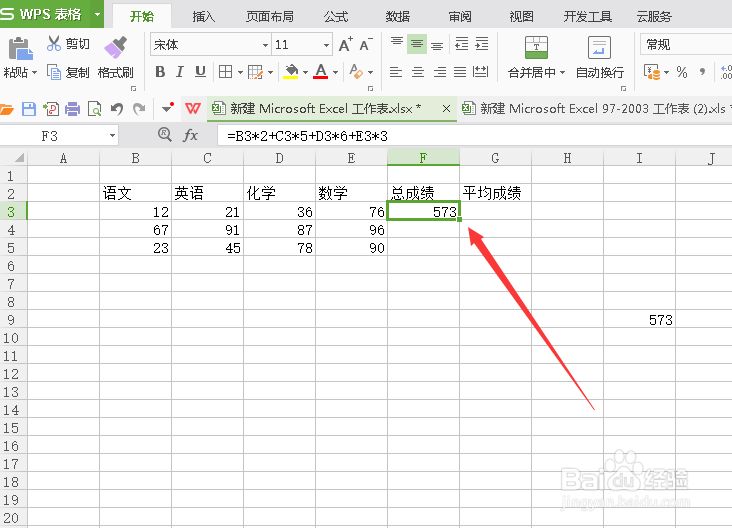
Task: Align text to bottom of cell
Action: 437,44
